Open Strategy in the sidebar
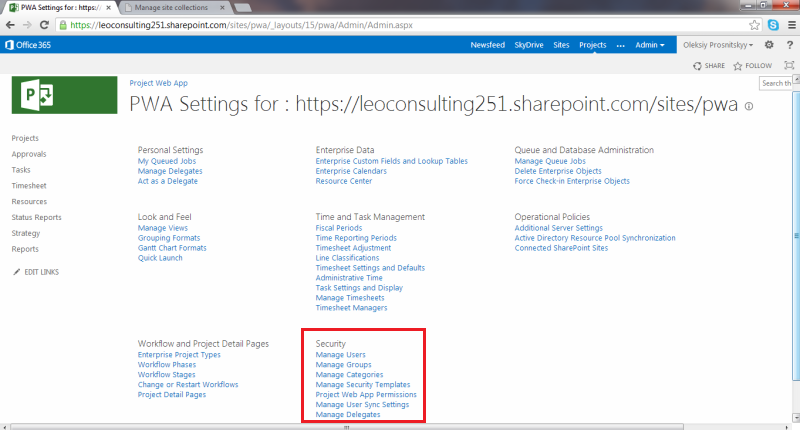 26,233
